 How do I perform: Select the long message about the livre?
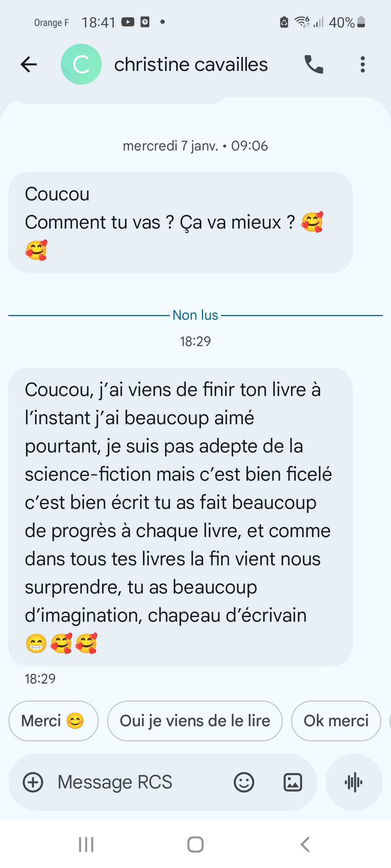[x=180, y=517]
